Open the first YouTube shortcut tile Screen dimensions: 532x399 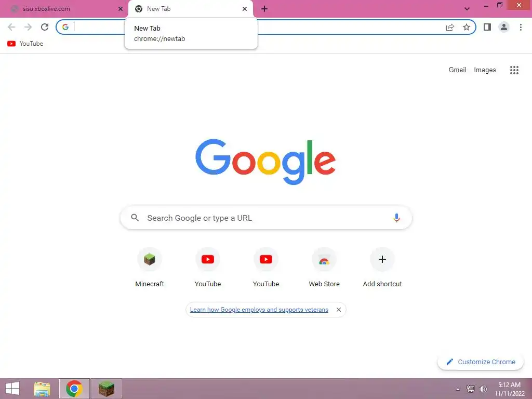click(208, 268)
